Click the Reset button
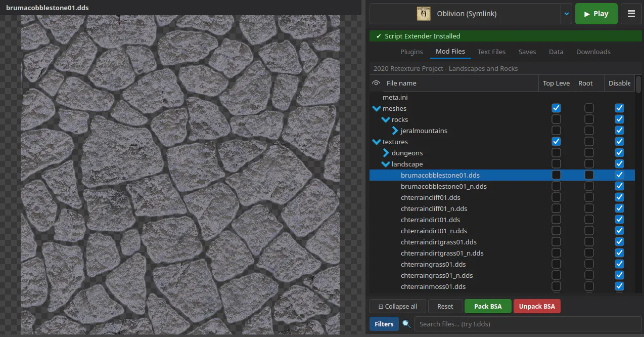Screen dimensions: 644x337 coord(445,306)
